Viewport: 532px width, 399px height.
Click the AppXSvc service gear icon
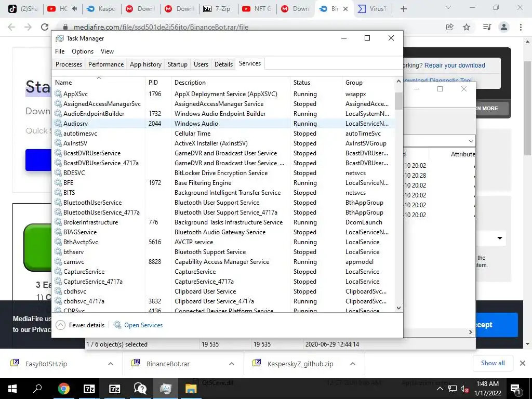58,94
